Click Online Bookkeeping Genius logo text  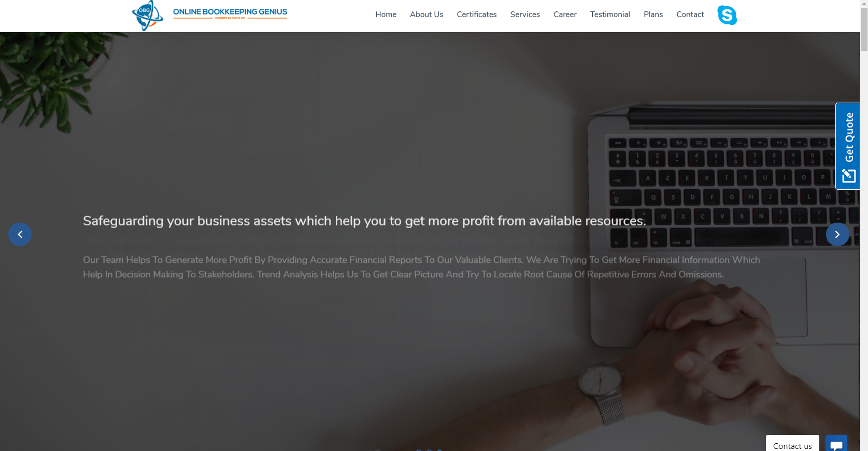230,13
